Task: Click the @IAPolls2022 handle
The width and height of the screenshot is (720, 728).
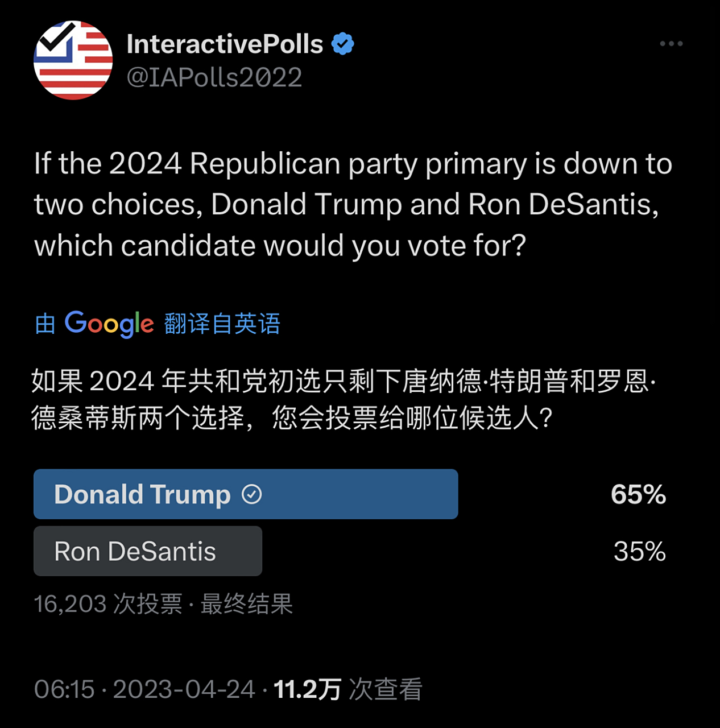Action: (215, 77)
